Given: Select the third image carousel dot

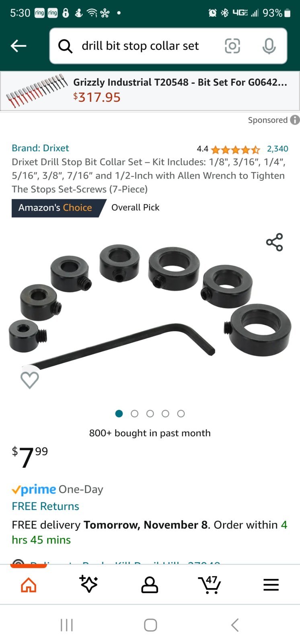Looking at the screenshot, I should click(x=150, y=413).
